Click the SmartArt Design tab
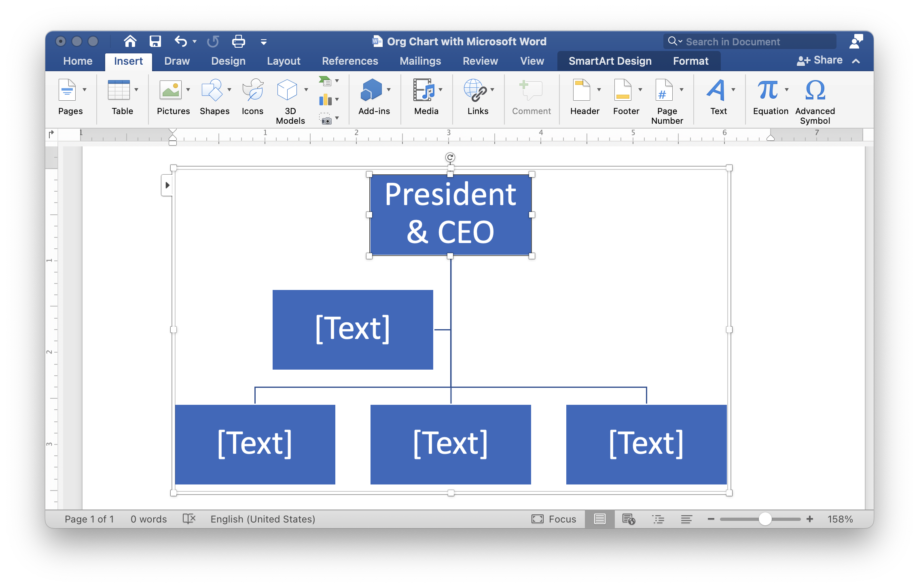Screen dimensions: 919x588 (x=610, y=60)
